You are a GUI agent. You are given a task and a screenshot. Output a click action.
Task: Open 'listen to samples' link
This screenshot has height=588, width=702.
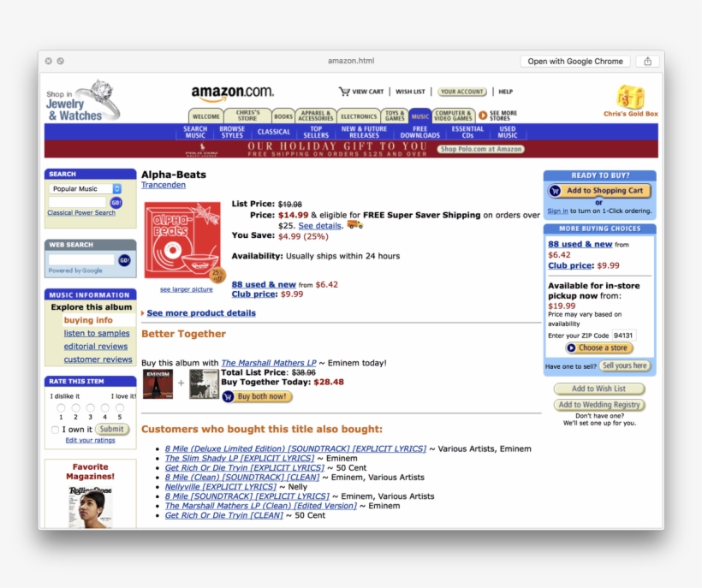point(97,334)
